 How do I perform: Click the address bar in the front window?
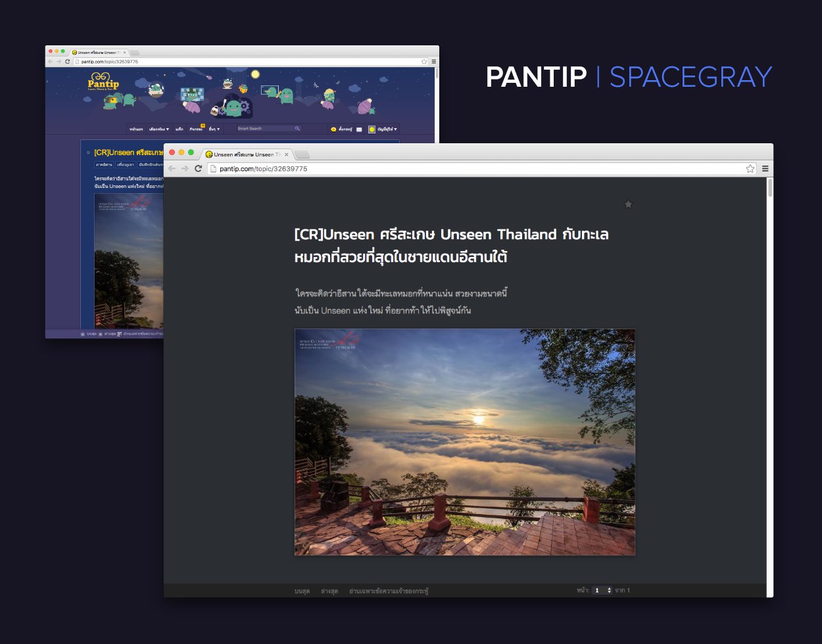[481, 169]
